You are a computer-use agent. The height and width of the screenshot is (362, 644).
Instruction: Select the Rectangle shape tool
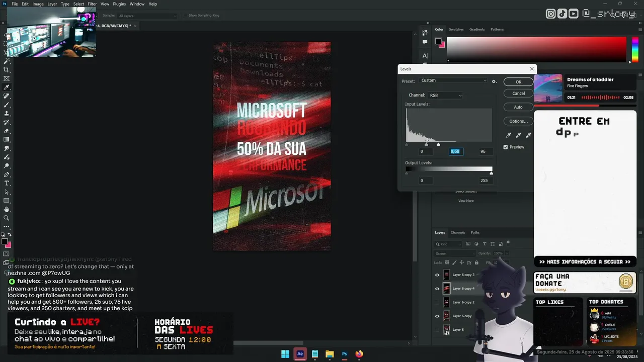pos(7,201)
